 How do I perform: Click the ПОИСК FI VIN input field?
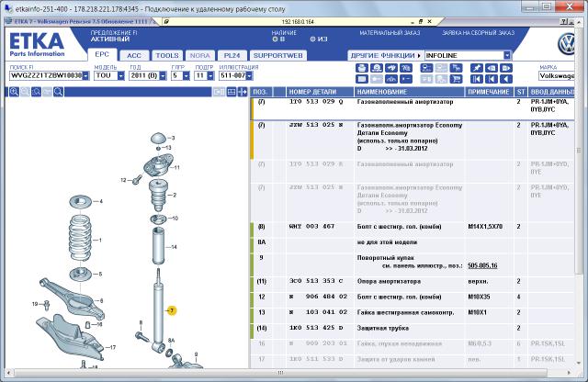[46, 75]
